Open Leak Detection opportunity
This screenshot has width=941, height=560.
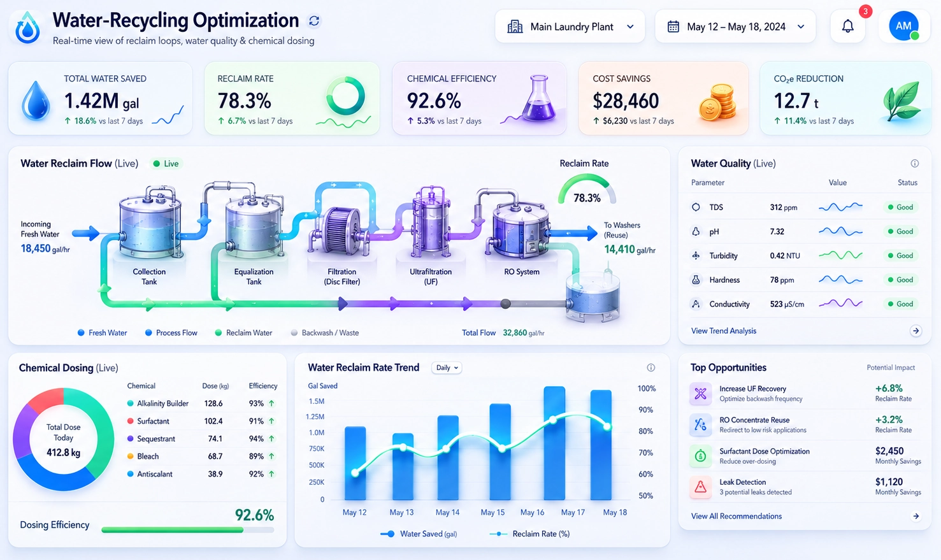tap(805, 487)
